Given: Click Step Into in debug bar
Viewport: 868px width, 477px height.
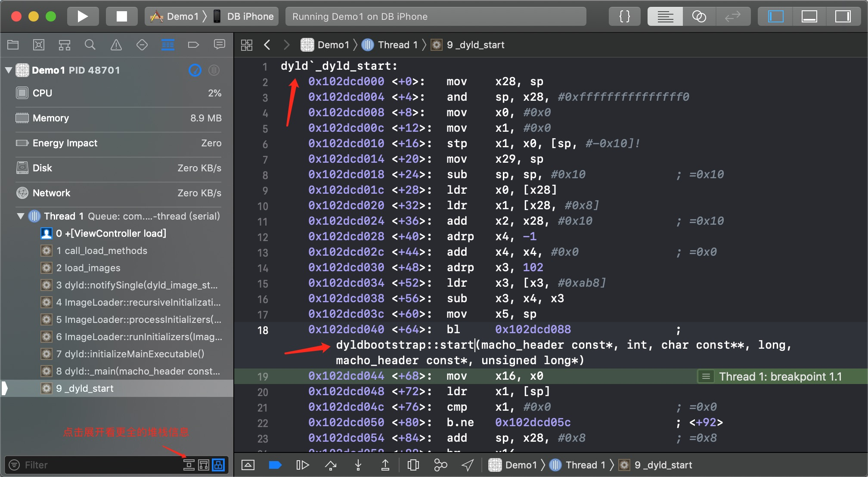Looking at the screenshot, I should (x=358, y=465).
